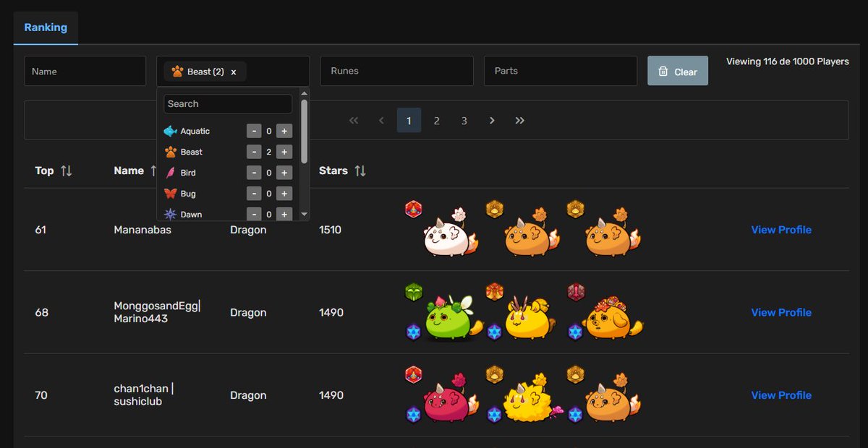The height and width of the screenshot is (448, 868).
Task: Increase the Dawn class count
Action: click(284, 214)
